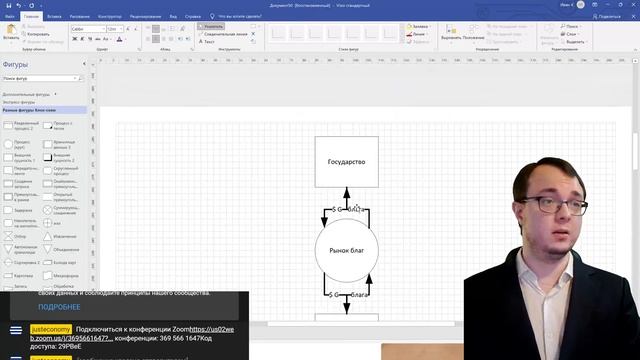Image resolution: width=640 pixels, height=360 pixels.
Task: Toggle strikethrough text formatting
Action: point(98,39)
